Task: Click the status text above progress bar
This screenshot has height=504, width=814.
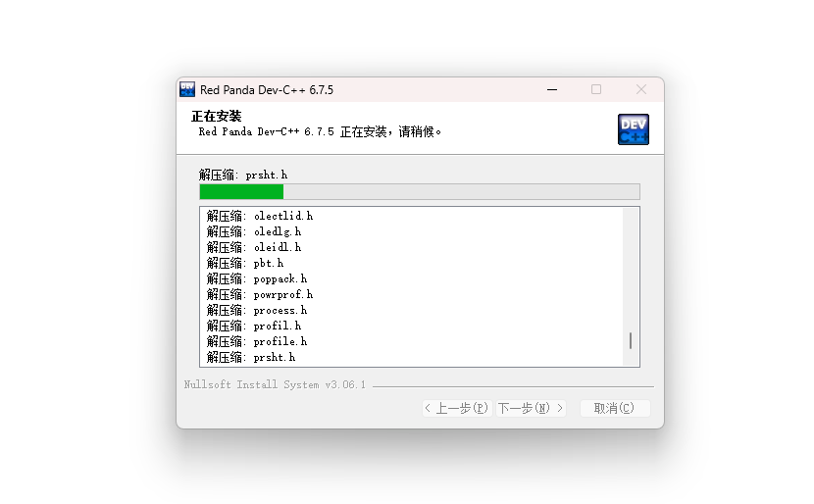Action: pos(243,175)
